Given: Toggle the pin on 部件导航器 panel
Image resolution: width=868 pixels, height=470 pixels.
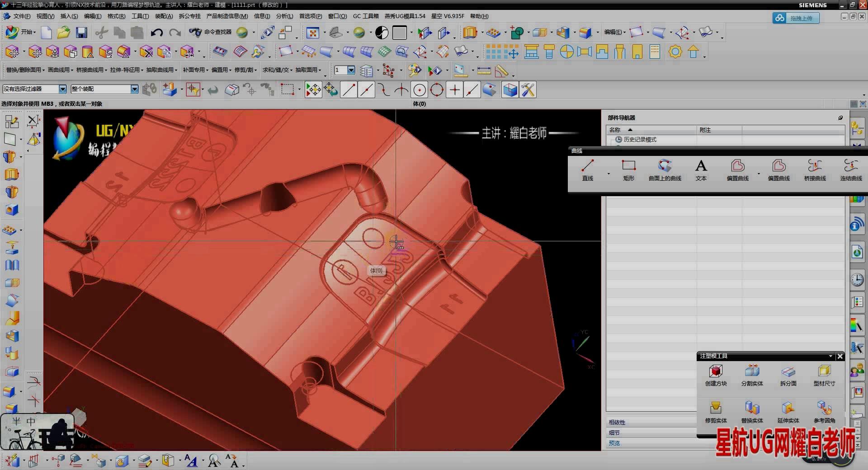Looking at the screenshot, I should 840,118.
